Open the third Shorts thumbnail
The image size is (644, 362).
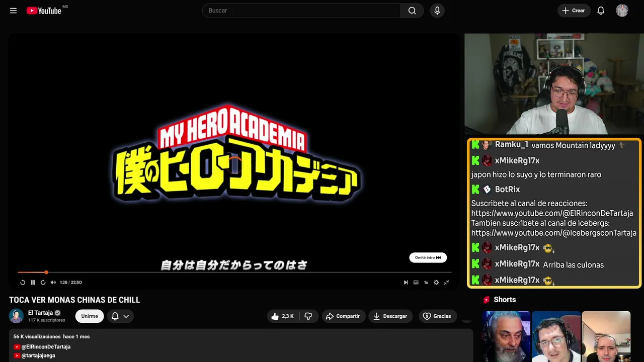tap(606, 336)
